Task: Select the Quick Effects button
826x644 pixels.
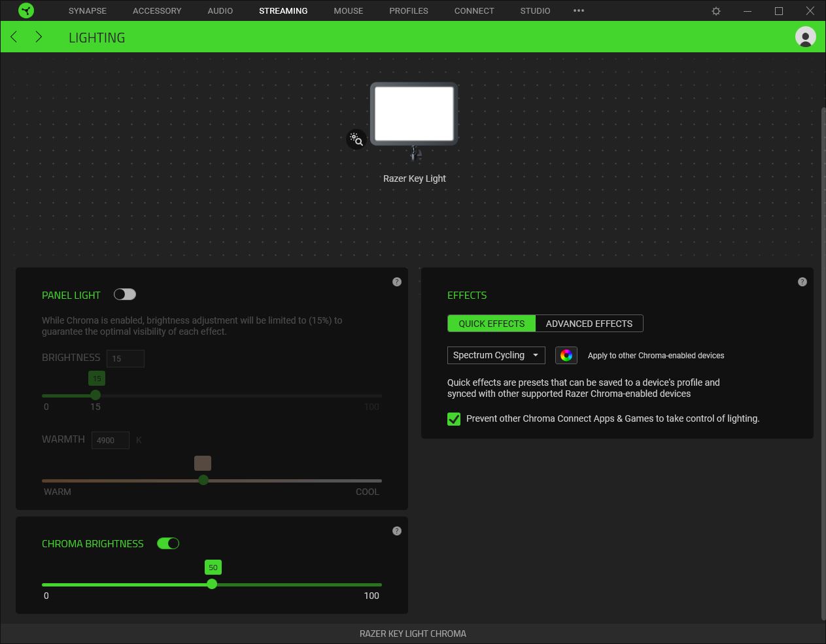Action: click(491, 324)
